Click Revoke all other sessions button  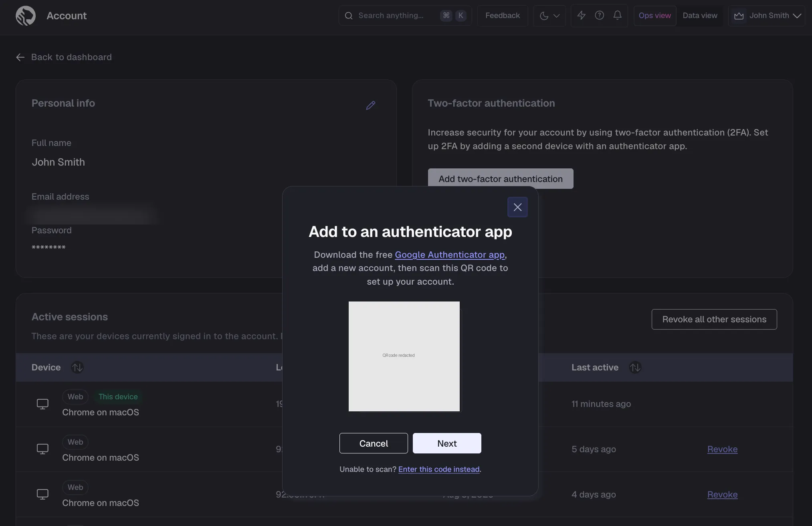(x=714, y=320)
